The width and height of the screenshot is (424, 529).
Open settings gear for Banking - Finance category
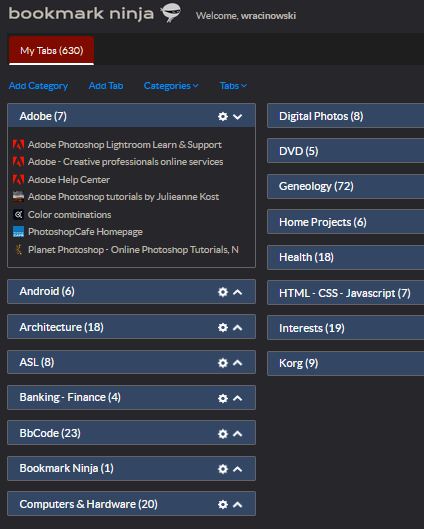[x=223, y=398]
